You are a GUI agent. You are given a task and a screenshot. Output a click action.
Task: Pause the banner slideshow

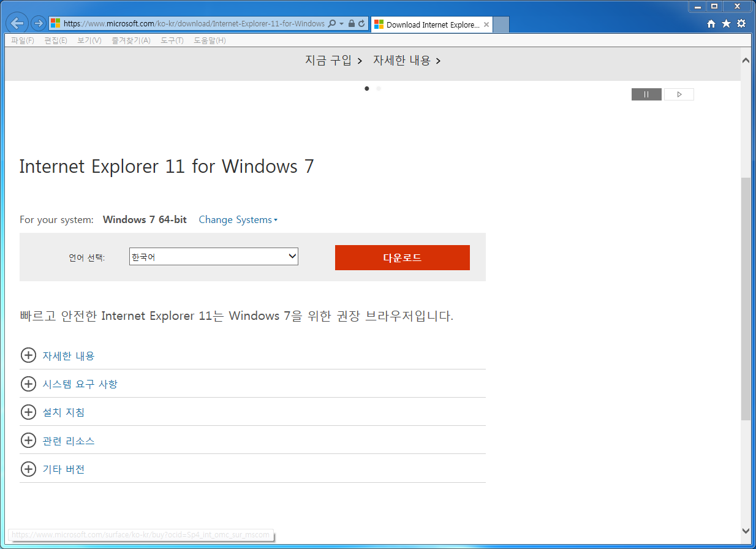click(646, 94)
